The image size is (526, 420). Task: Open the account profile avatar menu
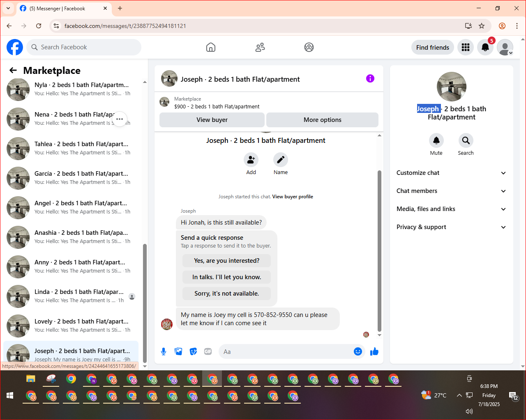505,47
